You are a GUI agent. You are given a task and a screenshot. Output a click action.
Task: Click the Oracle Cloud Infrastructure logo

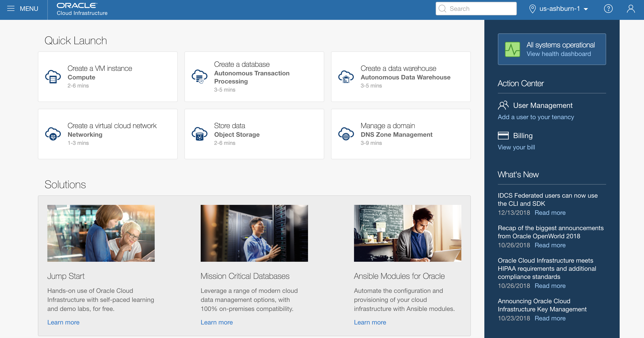tap(82, 9)
